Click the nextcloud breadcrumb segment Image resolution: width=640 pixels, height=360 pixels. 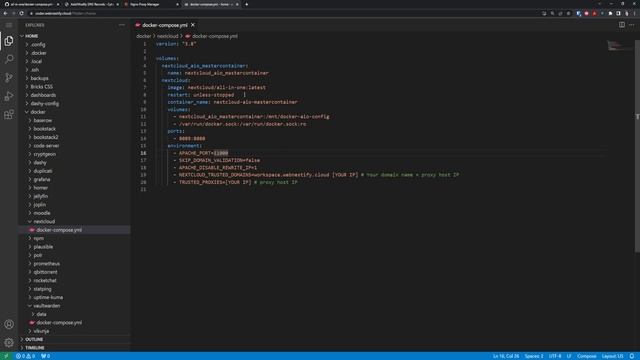(x=168, y=36)
